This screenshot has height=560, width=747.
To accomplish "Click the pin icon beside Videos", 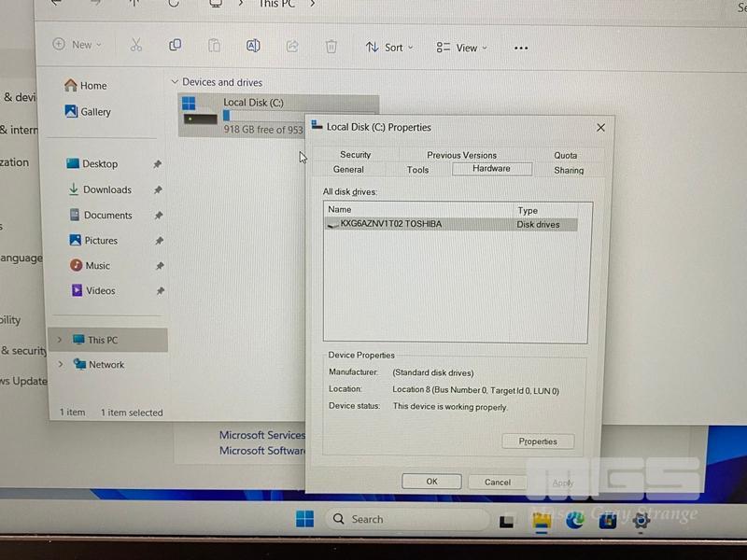I will coord(161,290).
